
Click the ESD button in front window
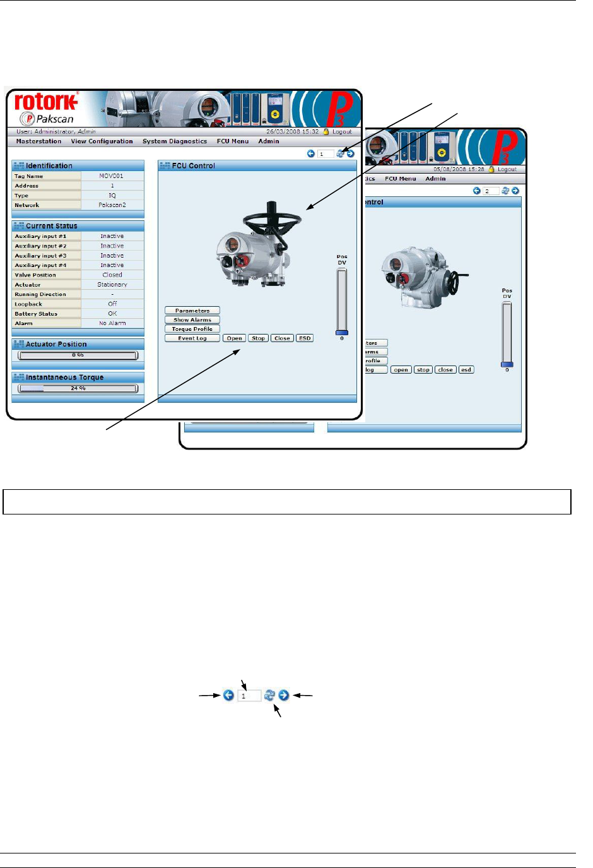pyautogui.click(x=305, y=338)
